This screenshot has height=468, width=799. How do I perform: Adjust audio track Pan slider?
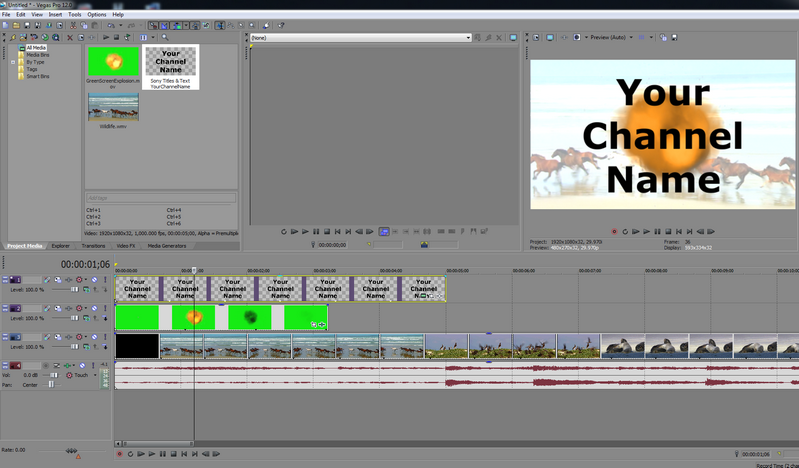pyautogui.click(x=51, y=384)
